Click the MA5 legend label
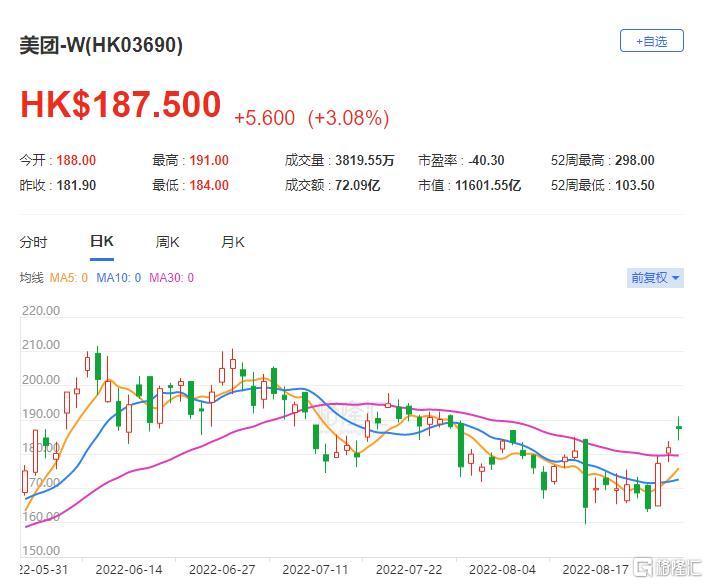 (x=69, y=277)
